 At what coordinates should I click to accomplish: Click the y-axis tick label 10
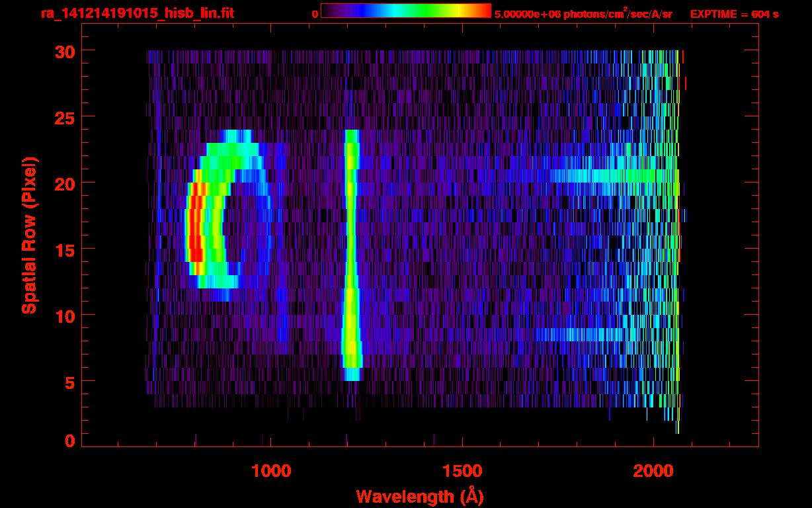click(64, 316)
